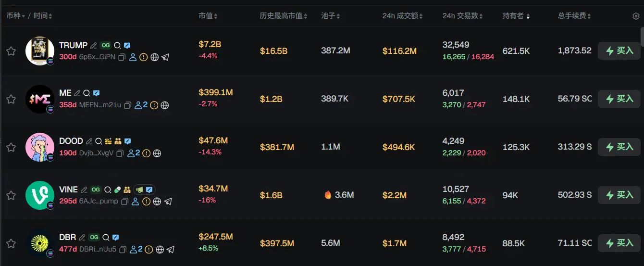Open the TRUMP Telegram link
Screen dimensions: 644x266
[x=165, y=57]
